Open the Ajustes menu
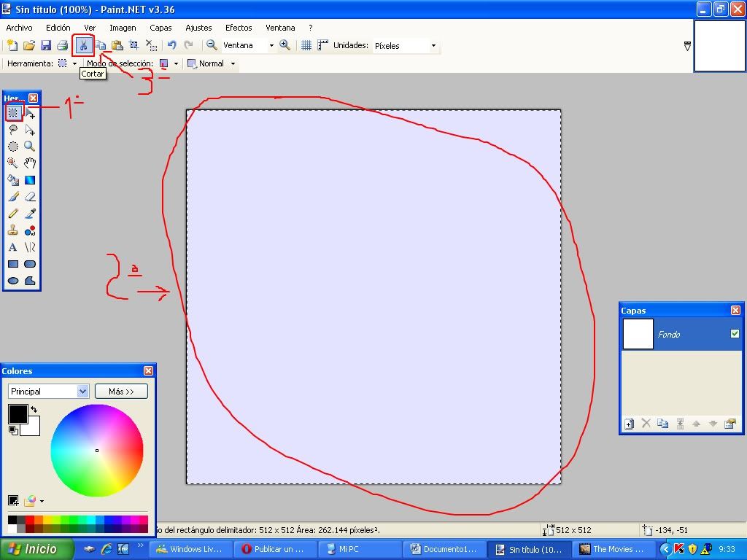 (x=198, y=28)
